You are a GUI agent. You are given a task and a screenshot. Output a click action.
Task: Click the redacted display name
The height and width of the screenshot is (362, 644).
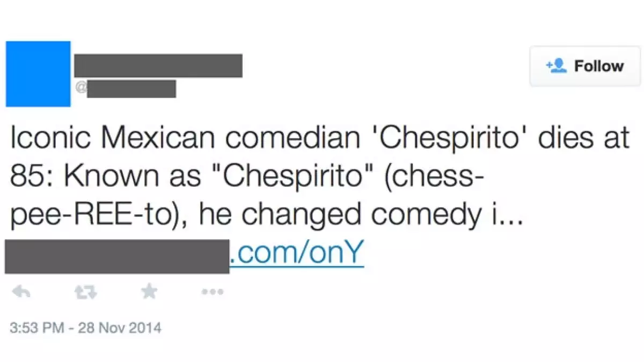pyautogui.click(x=158, y=65)
